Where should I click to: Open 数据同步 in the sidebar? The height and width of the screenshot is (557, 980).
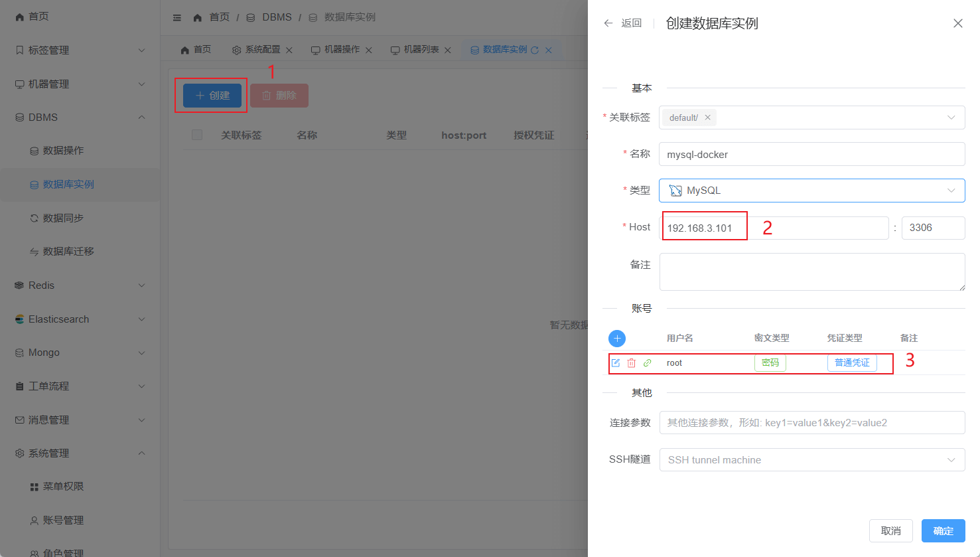click(x=63, y=218)
